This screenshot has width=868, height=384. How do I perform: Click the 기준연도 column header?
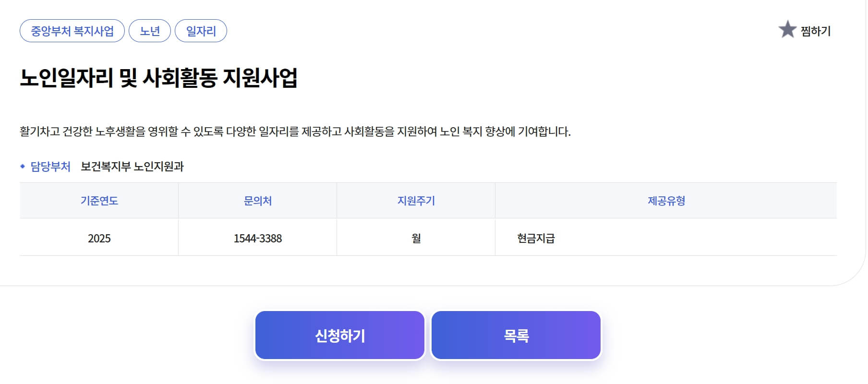coord(99,201)
